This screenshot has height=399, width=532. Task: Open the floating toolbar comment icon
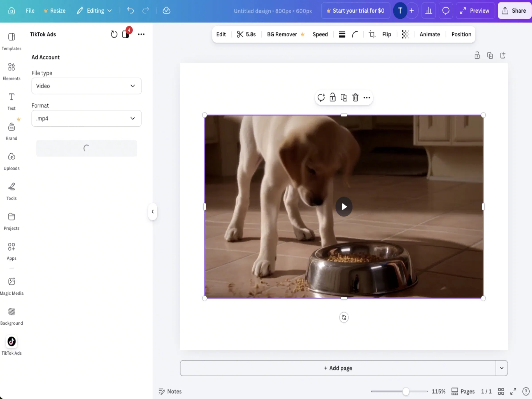[321, 98]
